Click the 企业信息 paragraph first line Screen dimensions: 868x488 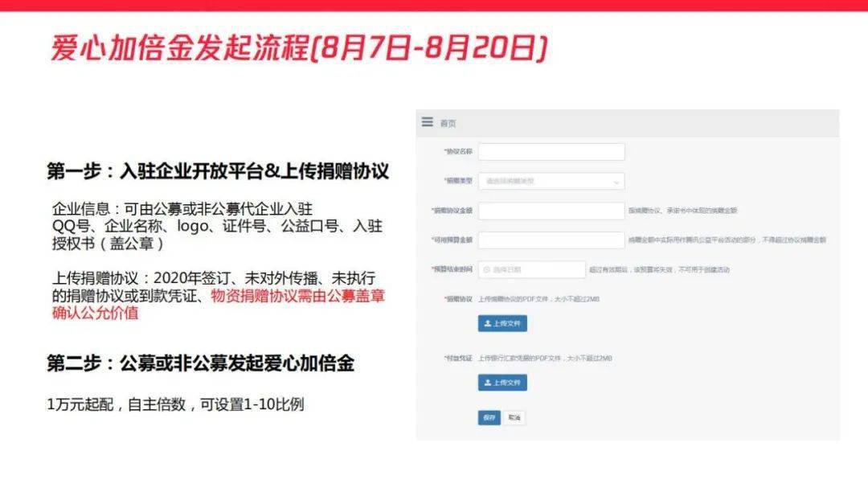[182, 209]
